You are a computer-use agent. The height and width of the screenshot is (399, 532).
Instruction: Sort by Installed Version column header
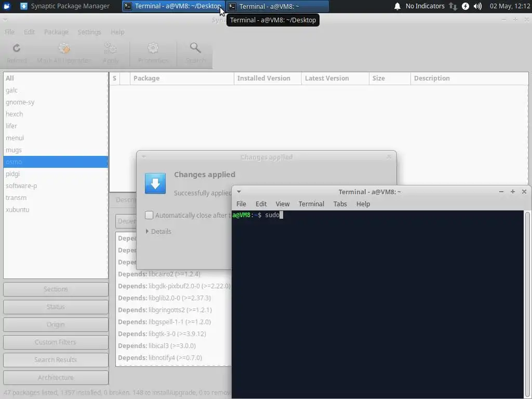[268, 78]
